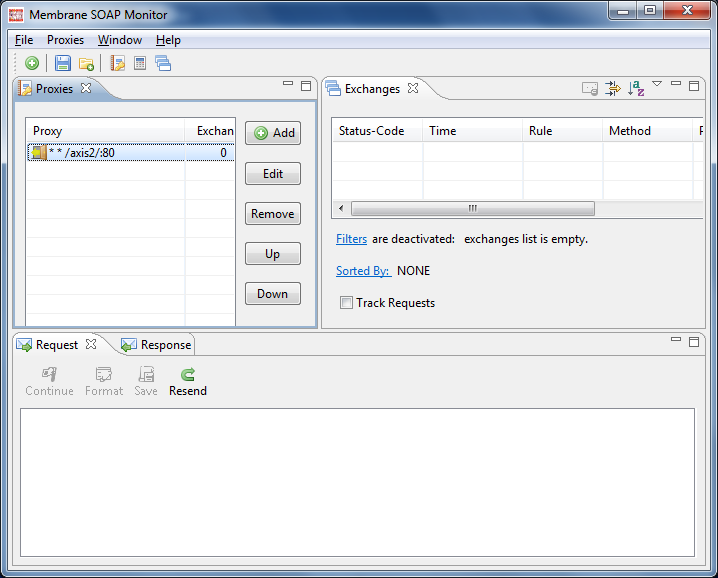Click the Status-Code column header

377,131
